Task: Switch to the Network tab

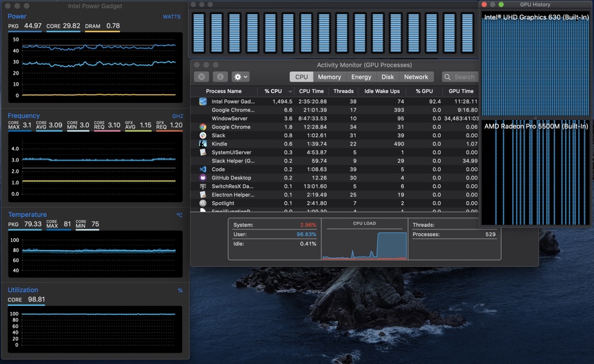Action: (416, 76)
